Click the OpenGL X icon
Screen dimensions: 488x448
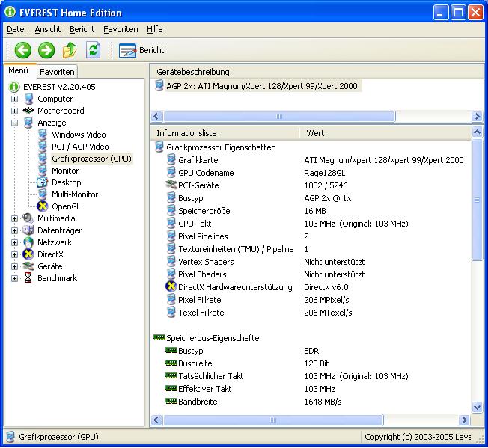(43, 206)
